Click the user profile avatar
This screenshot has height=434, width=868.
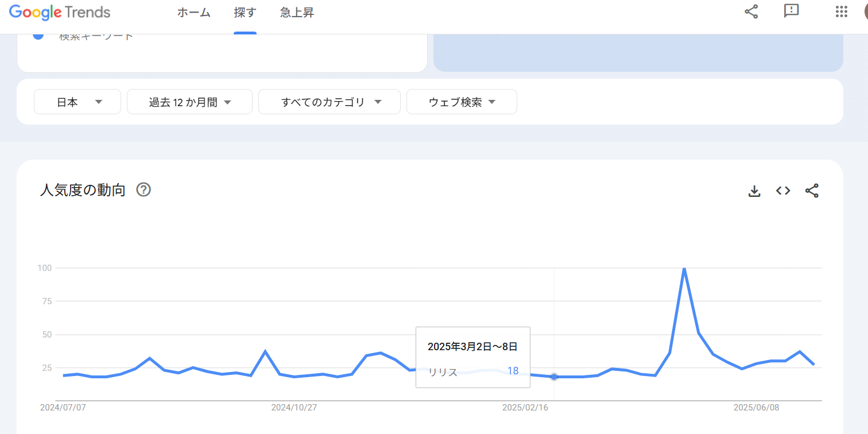[x=865, y=12]
